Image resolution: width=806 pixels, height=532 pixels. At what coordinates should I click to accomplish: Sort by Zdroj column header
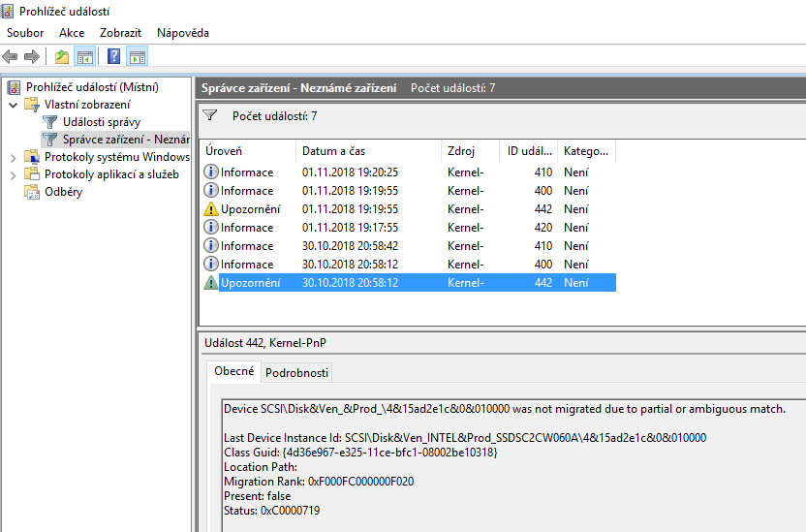tap(471, 151)
